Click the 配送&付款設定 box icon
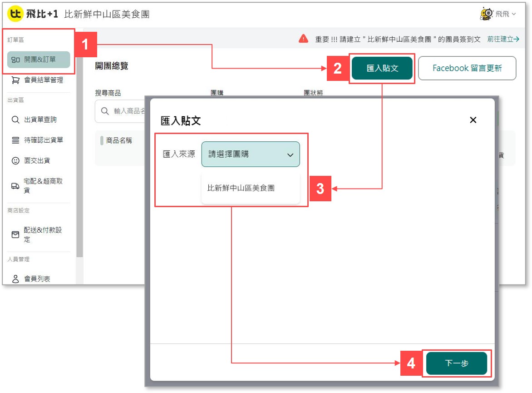Image resolution: width=532 pixels, height=393 pixels. pos(15,235)
